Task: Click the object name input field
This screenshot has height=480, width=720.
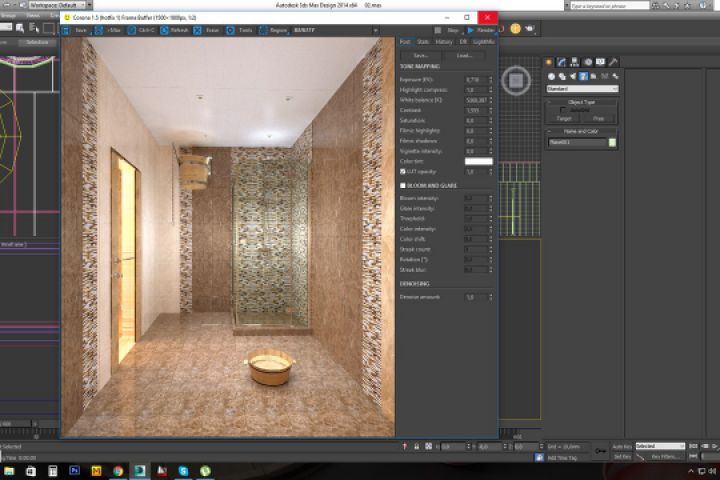Action: click(x=577, y=142)
